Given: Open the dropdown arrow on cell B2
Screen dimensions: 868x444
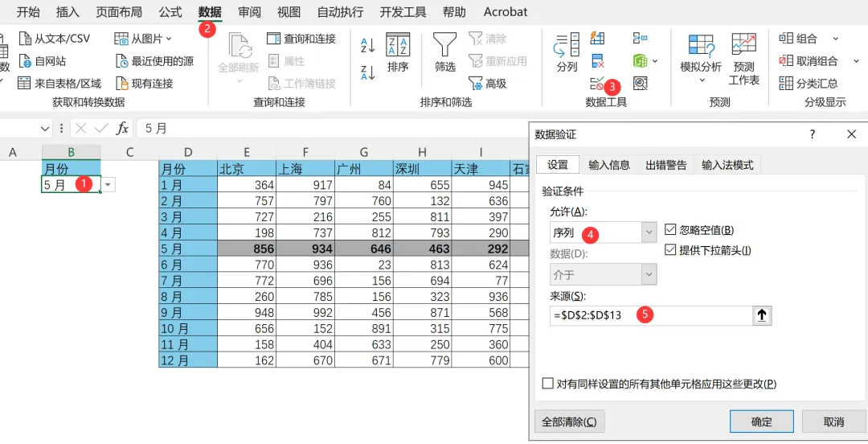Looking at the screenshot, I should [x=108, y=184].
